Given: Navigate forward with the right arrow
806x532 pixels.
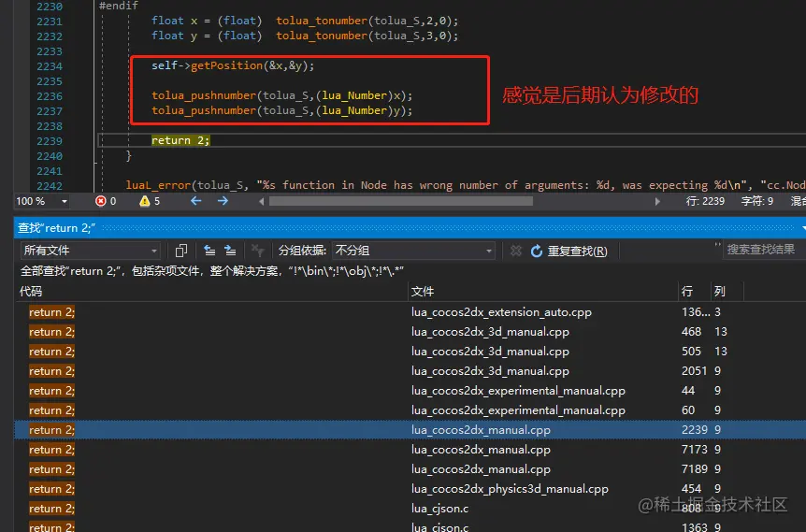Looking at the screenshot, I should (223, 201).
